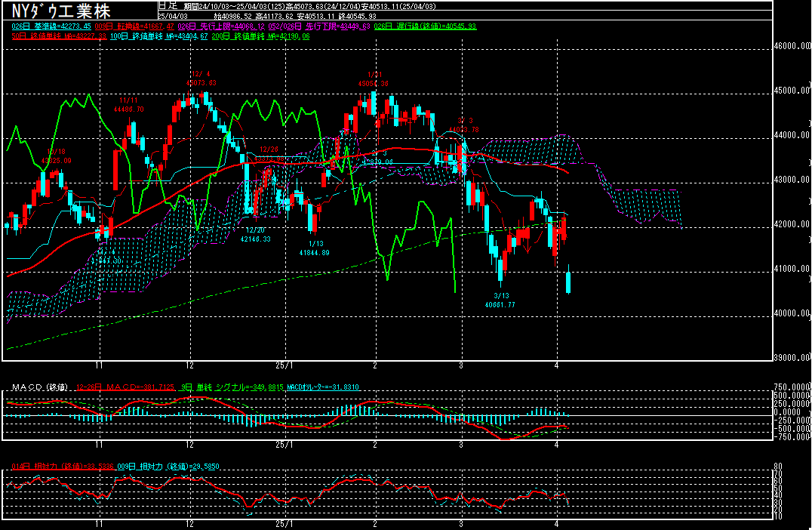Click the daily high 高41173.62
The width and height of the screenshot is (812, 530).
click(x=274, y=16)
